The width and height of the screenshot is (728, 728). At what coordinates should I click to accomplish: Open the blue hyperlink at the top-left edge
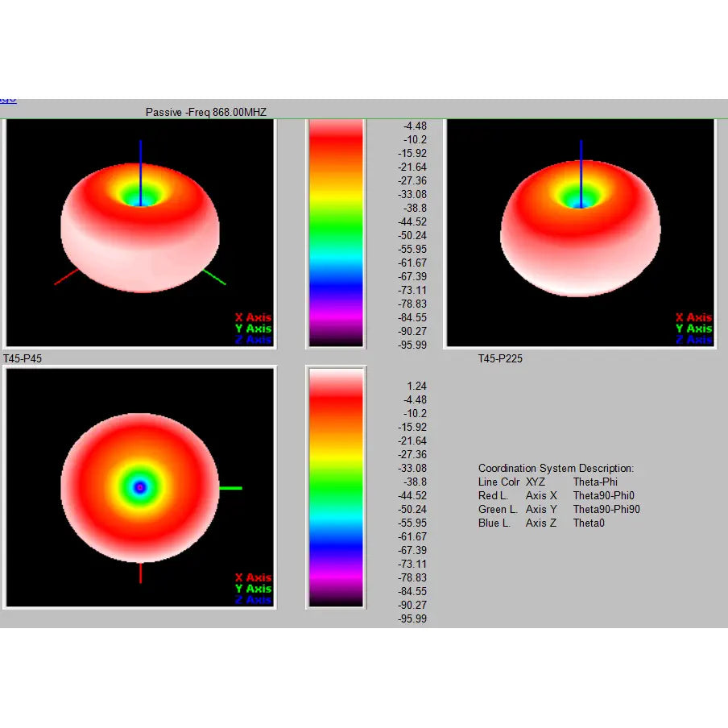pyautogui.click(x=7, y=99)
